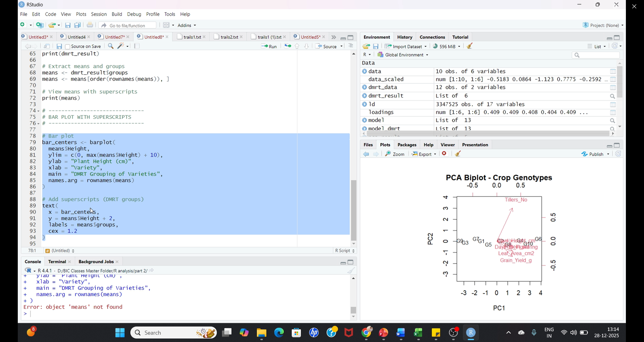
Task: Show document outline icon
Action: [351, 46]
